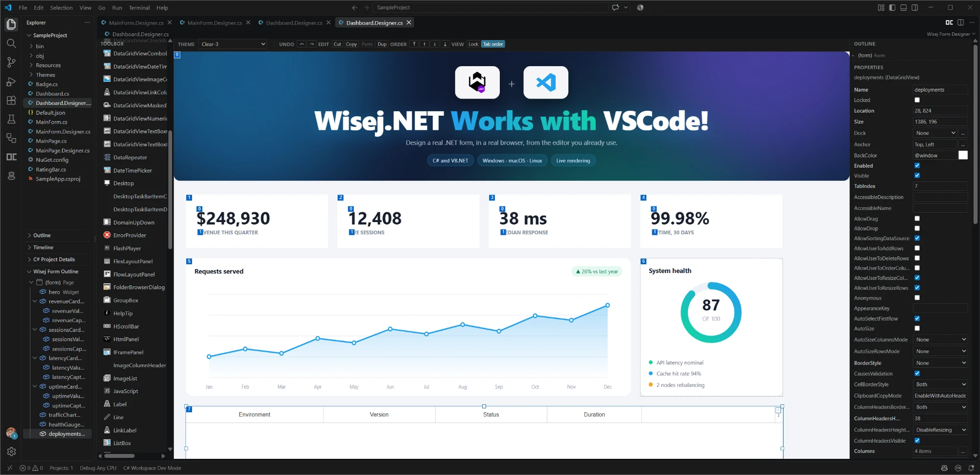
Task: Open the Search view in activity bar
Action: [x=11, y=43]
